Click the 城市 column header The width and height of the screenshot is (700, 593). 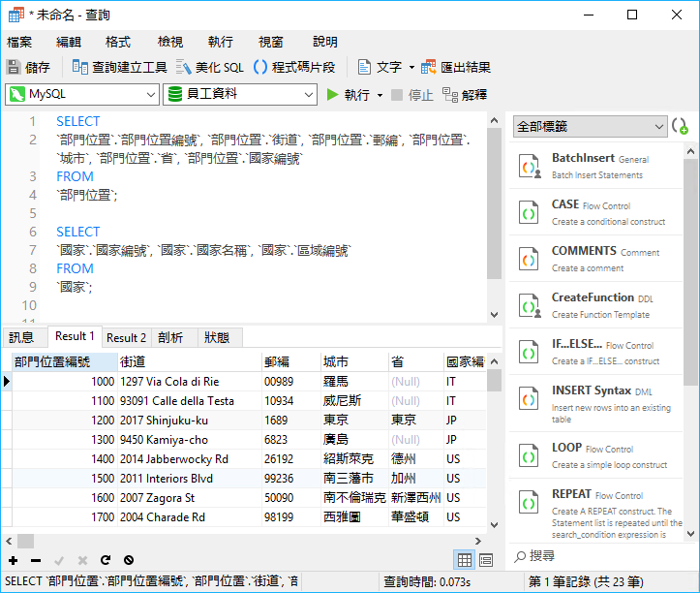coord(354,362)
